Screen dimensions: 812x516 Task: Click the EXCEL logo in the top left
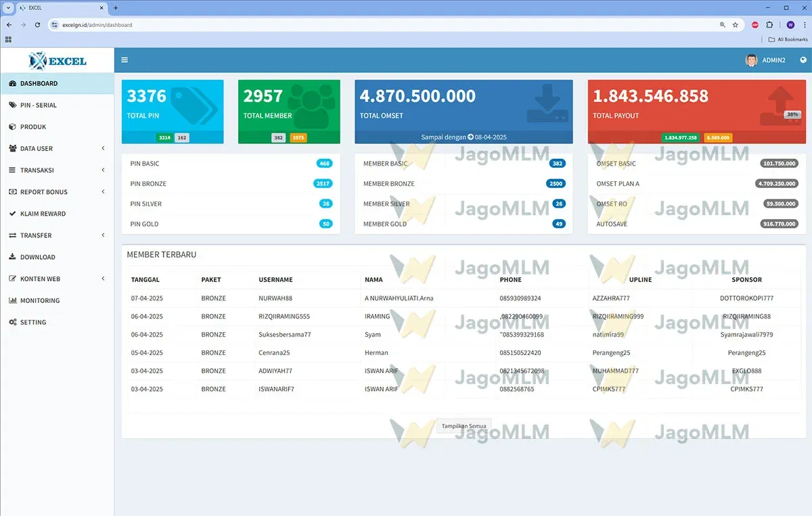tap(57, 60)
